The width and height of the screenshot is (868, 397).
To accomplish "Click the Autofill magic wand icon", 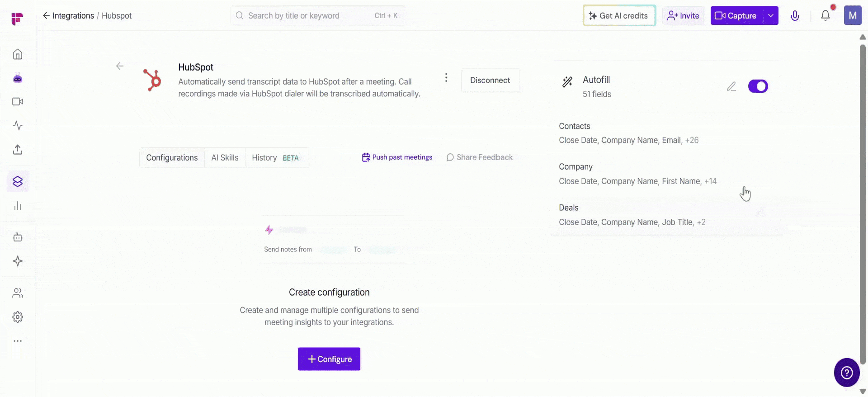I will pos(567,81).
